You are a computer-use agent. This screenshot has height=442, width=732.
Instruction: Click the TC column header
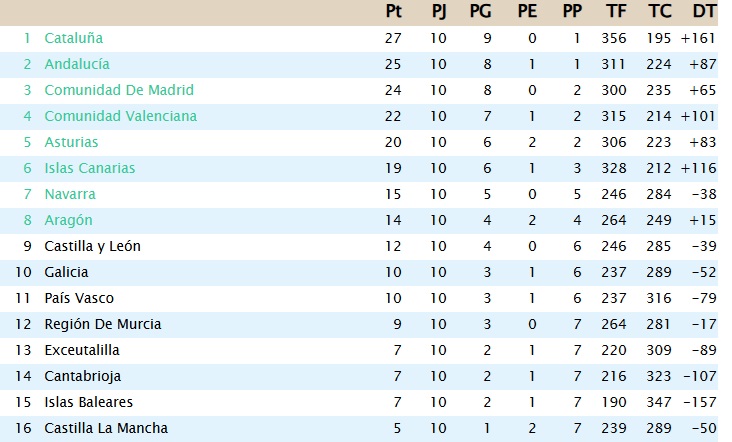(659, 12)
